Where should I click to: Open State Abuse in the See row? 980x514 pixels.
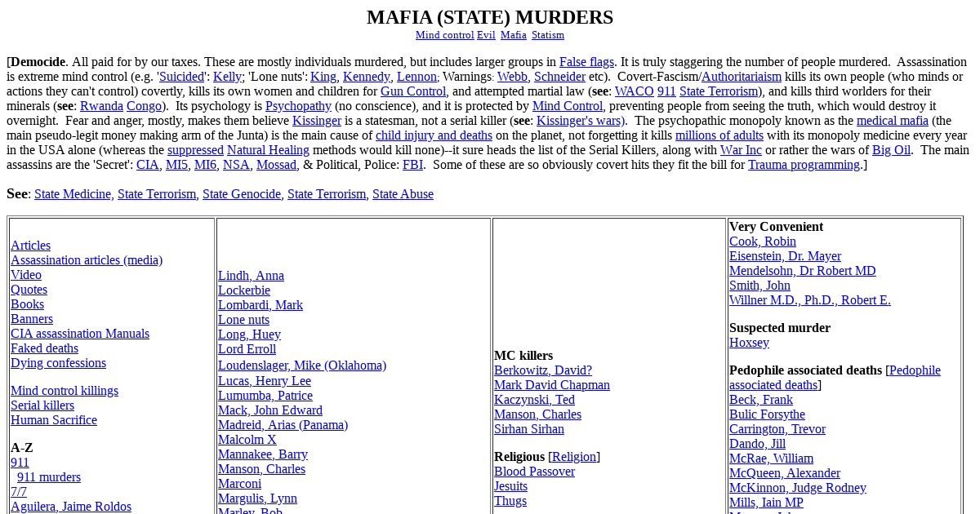(x=403, y=194)
